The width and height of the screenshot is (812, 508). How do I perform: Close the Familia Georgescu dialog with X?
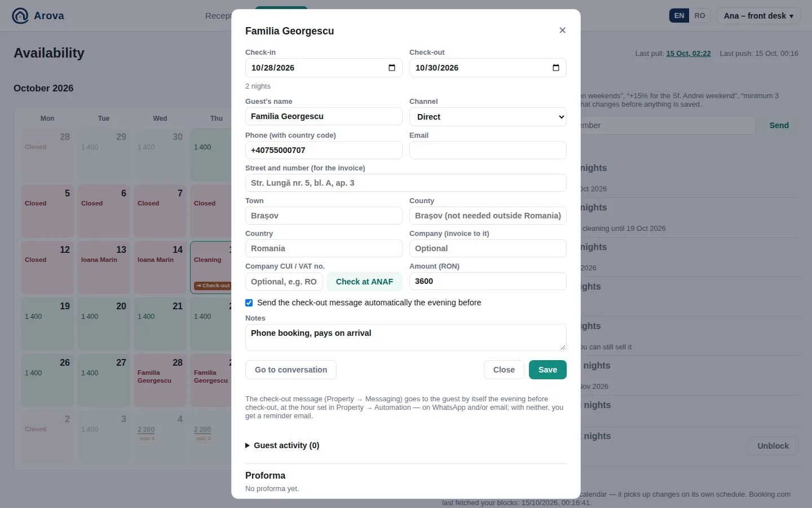point(562,30)
